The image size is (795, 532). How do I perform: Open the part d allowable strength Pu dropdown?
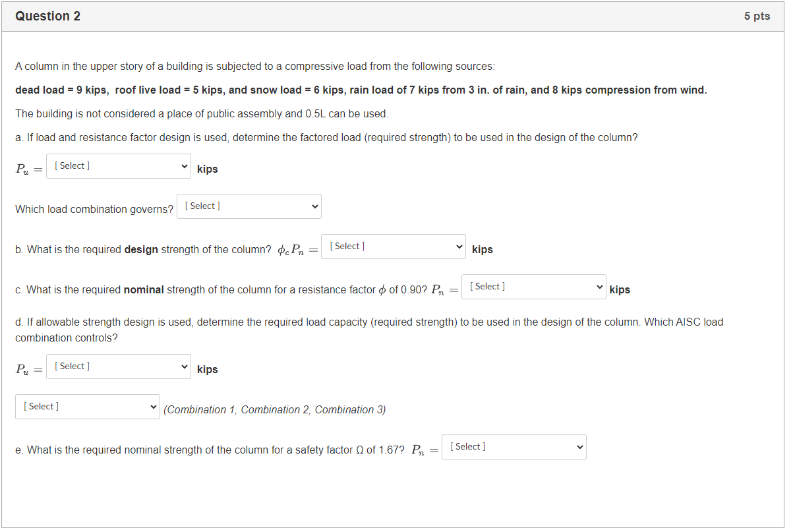119,367
